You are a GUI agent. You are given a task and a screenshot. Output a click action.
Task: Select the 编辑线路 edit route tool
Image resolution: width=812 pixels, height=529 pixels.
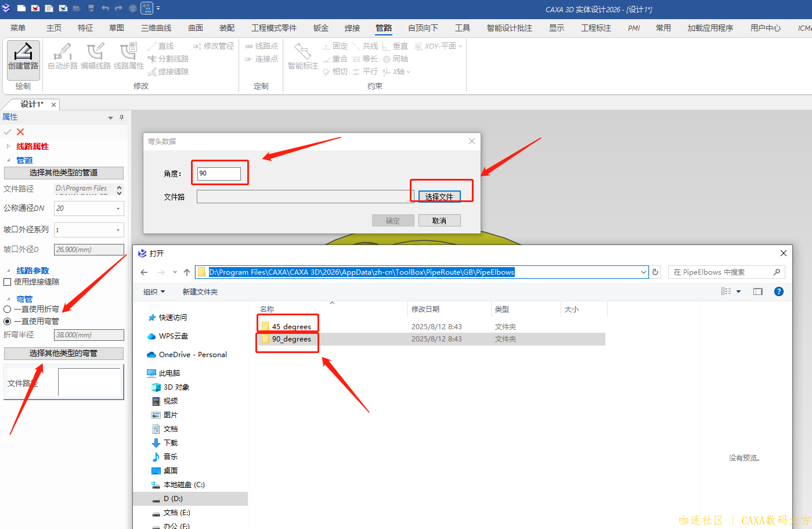click(96, 57)
